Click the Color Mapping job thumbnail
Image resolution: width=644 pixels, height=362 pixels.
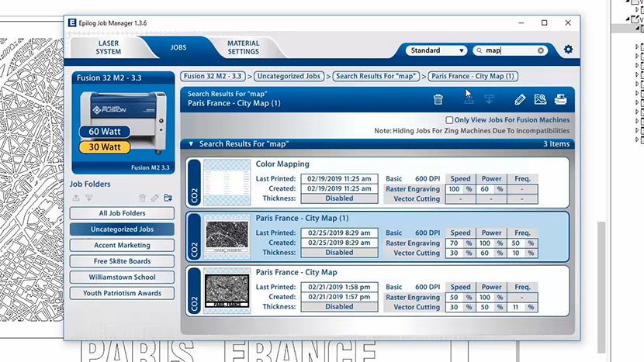(x=227, y=181)
